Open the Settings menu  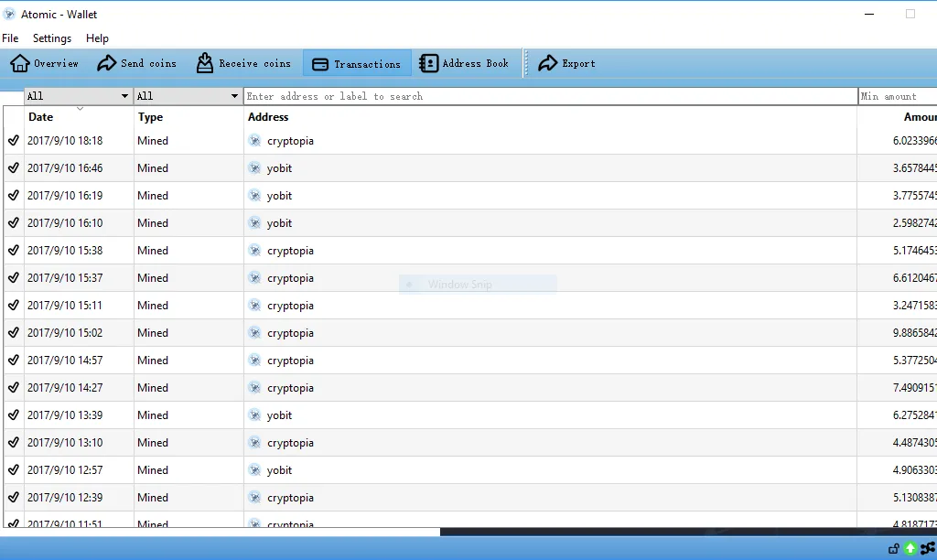click(52, 38)
